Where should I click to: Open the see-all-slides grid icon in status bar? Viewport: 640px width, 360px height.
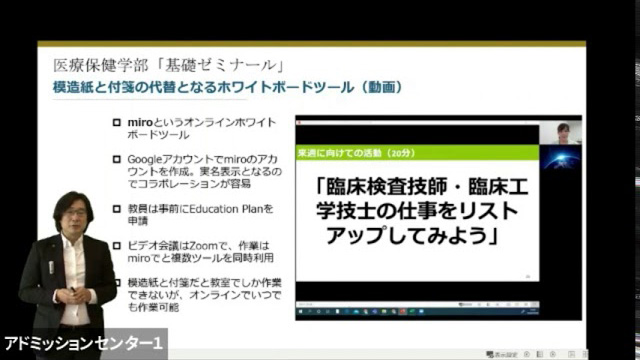pyautogui.click(x=540, y=354)
